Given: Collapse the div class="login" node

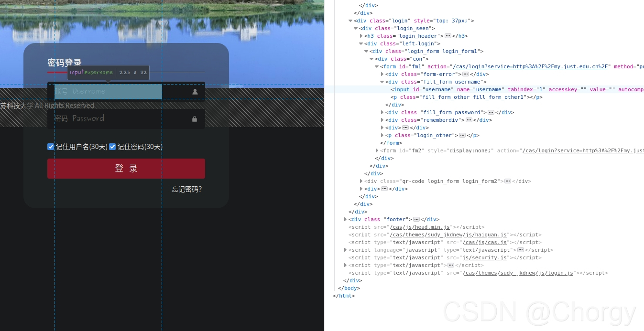Looking at the screenshot, I should tap(350, 21).
